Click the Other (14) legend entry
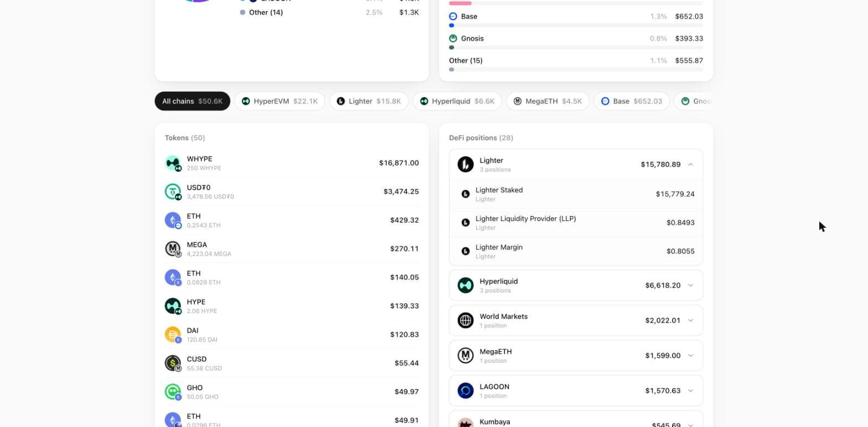 pyautogui.click(x=266, y=12)
